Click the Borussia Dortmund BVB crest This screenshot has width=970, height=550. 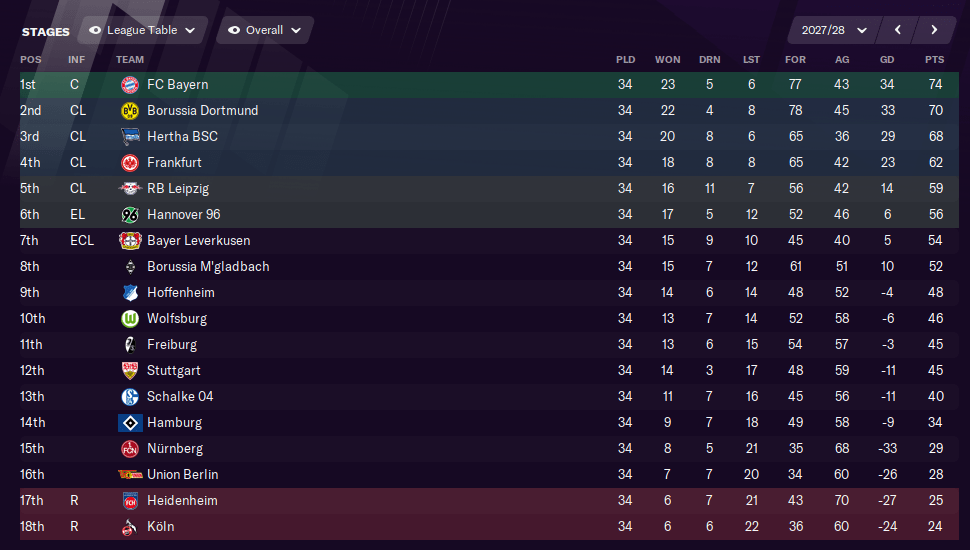130,111
